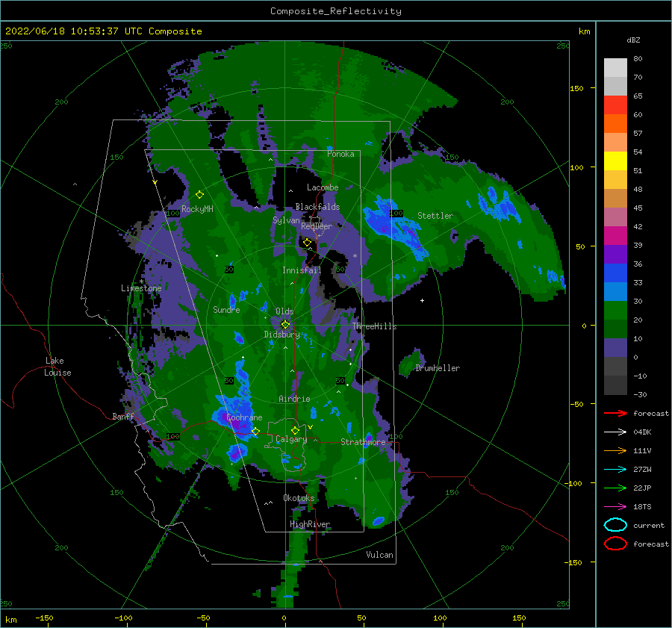The width and height of the screenshot is (672, 628).
Task: Click the Olds city label
Action: 284,311
